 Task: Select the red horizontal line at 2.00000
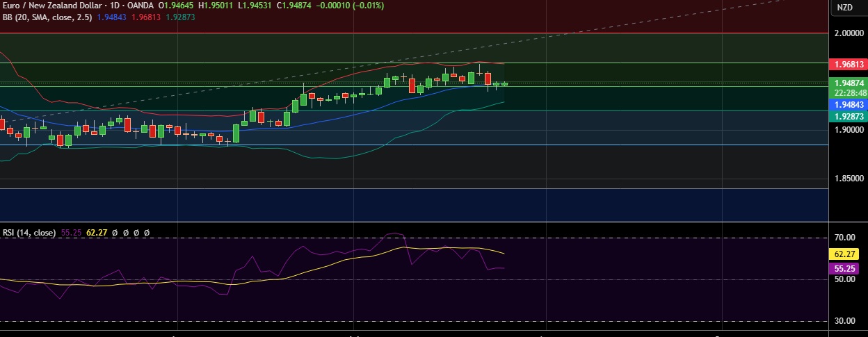pos(415,33)
